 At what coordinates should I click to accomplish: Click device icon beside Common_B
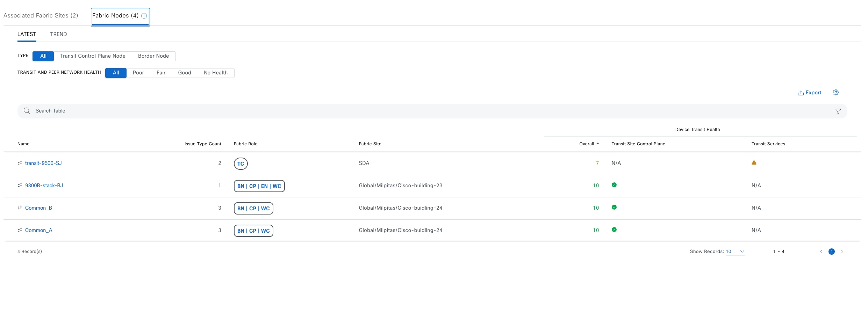(x=20, y=208)
